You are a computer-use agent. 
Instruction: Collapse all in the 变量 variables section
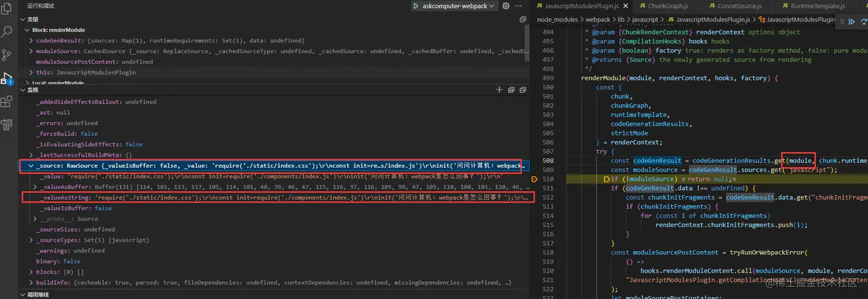point(522,20)
